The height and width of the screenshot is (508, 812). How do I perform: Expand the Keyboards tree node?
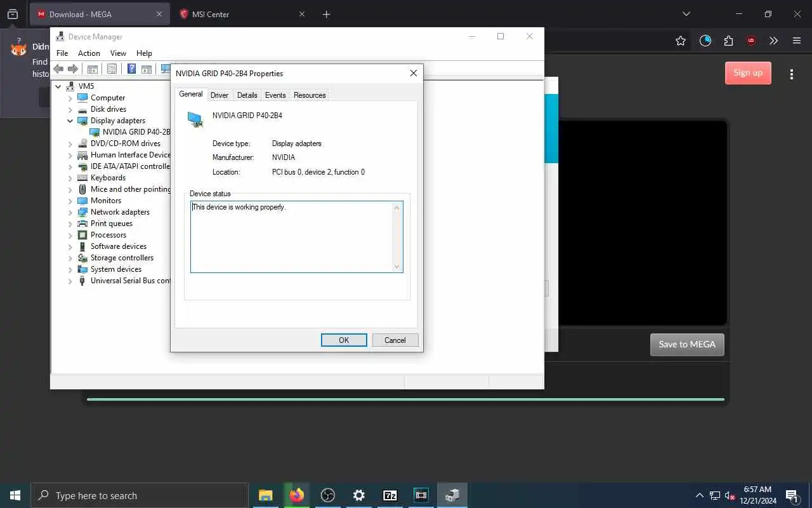(x=70, y=178)
